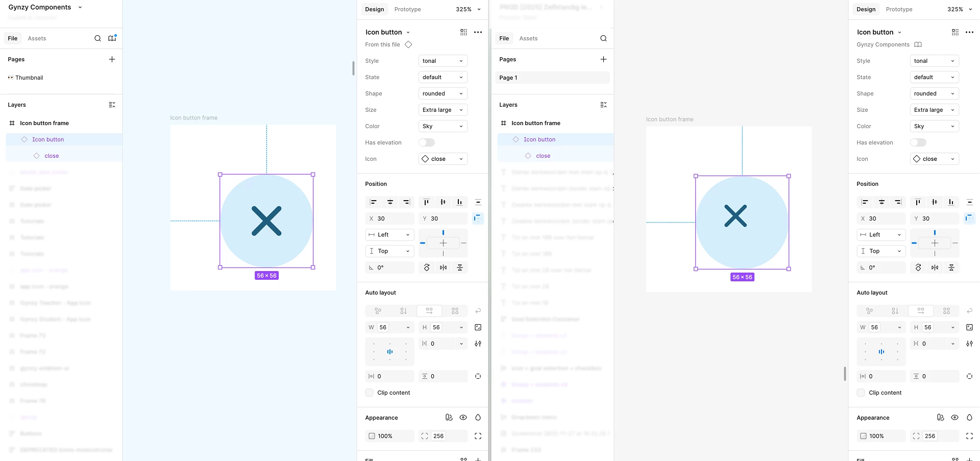The width and height of the screenshot is (980, 461).
Task: Toggle visibility eye in right Appearance section
Action: click(954, 418)
